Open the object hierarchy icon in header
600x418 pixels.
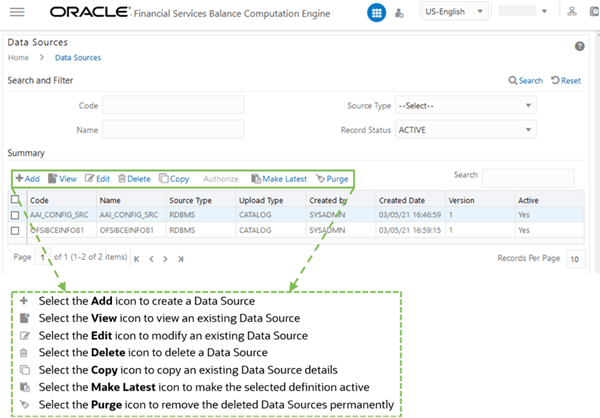coord(572,11)
